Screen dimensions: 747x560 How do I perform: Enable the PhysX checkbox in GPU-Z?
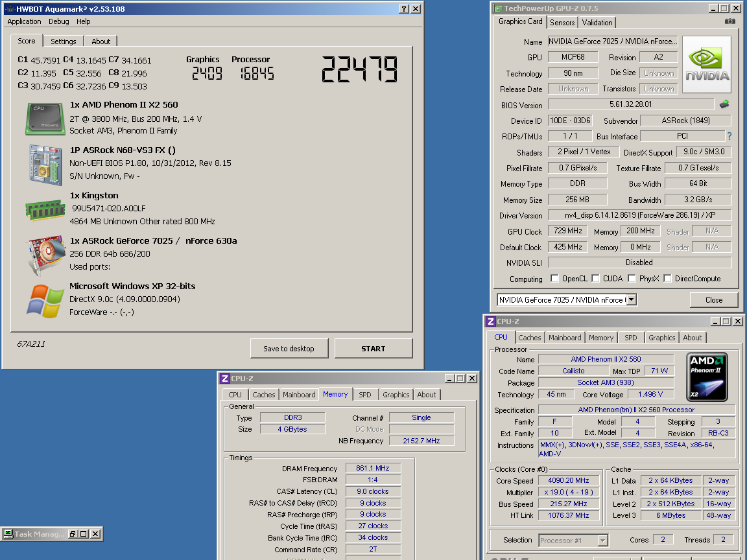tap(632, 279)
